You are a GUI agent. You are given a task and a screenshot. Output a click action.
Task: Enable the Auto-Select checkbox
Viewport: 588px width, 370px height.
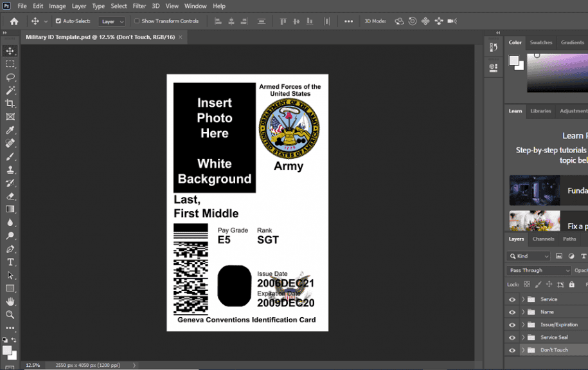point(58,21)
